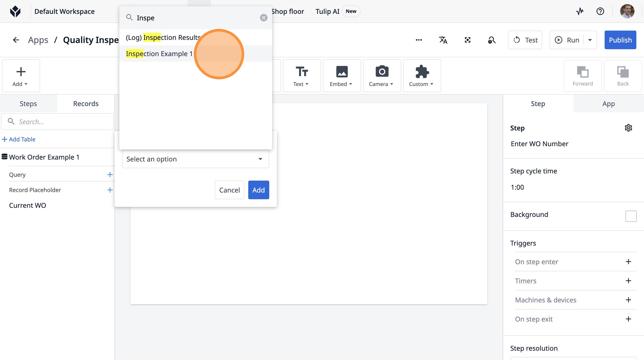
Task: Expand the Select an option dropdown
Action: click(x=195, y=159)
